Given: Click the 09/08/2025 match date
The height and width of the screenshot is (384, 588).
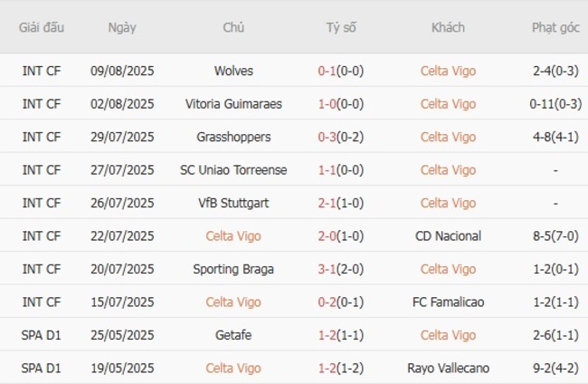Looking at the screenshot, I should point(122,71).
